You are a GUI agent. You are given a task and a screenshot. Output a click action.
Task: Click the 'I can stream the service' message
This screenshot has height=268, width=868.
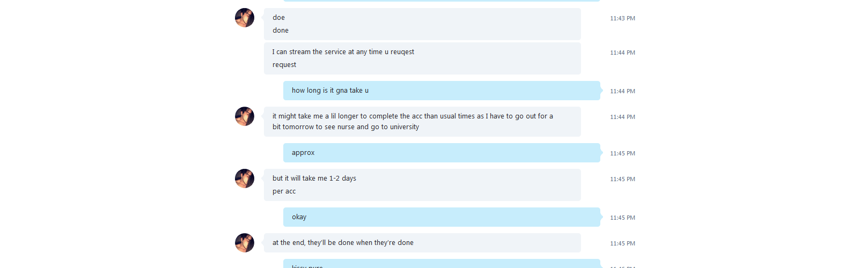click(422, 58)
